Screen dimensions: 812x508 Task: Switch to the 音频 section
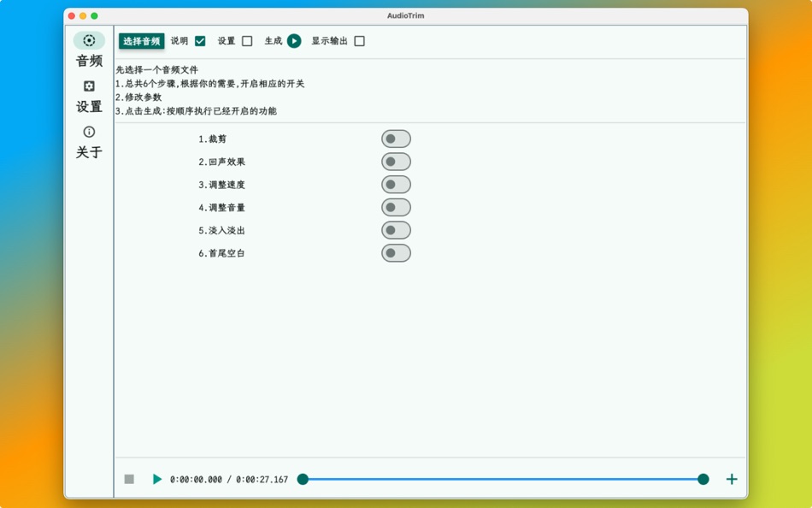pos(88,60)
